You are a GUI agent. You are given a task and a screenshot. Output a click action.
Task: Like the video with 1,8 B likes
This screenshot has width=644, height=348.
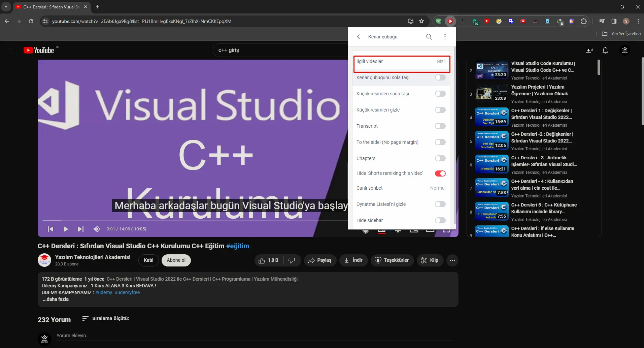click(269, 260)
